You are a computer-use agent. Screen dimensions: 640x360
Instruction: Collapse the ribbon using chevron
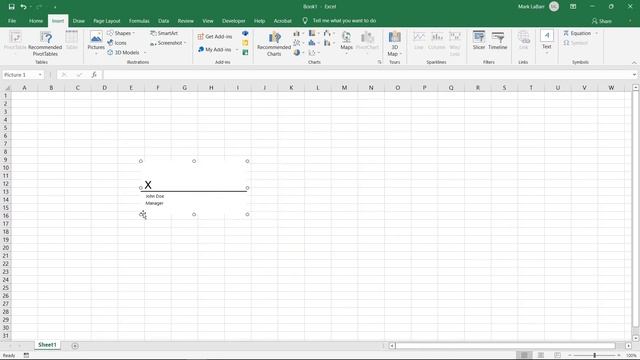point(634,62)
